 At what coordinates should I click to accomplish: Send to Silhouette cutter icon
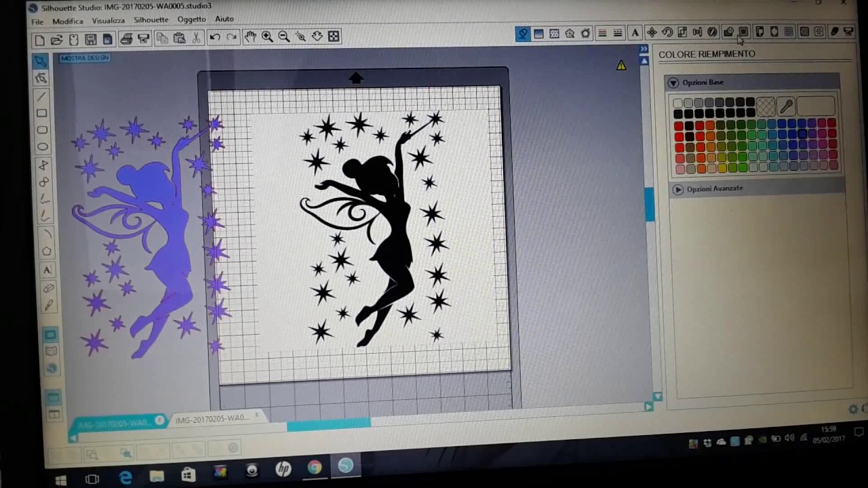click(x=143, y=39)
